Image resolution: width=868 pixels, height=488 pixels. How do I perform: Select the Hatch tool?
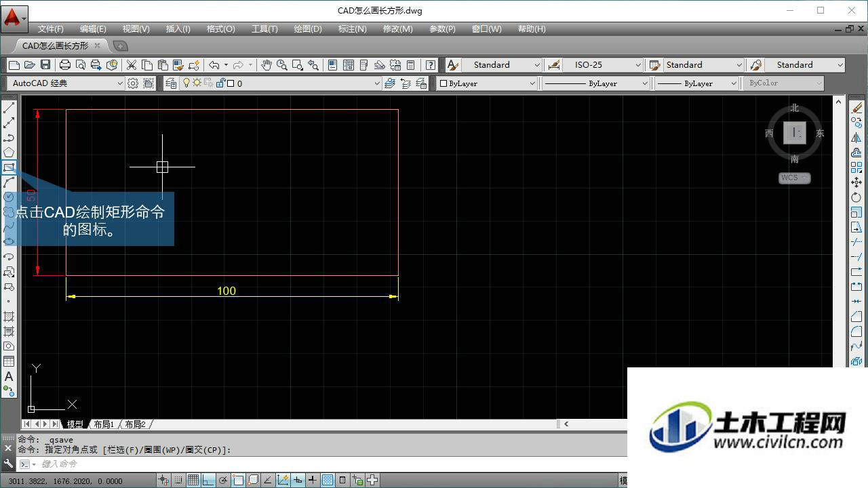pos(9,317)
